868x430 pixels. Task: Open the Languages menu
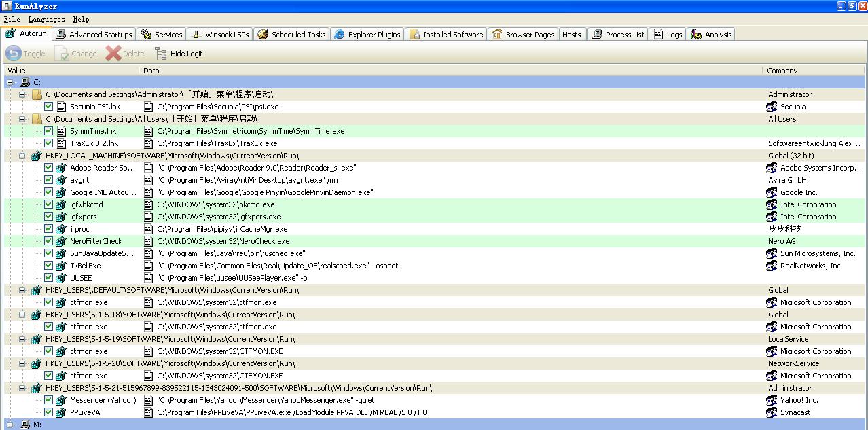(46, 20)
